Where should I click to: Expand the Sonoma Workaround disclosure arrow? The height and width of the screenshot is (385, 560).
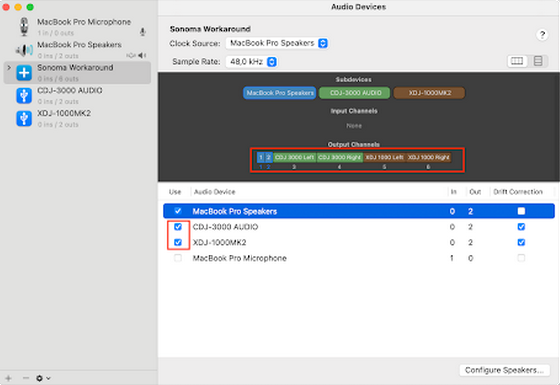click(9, 68)
